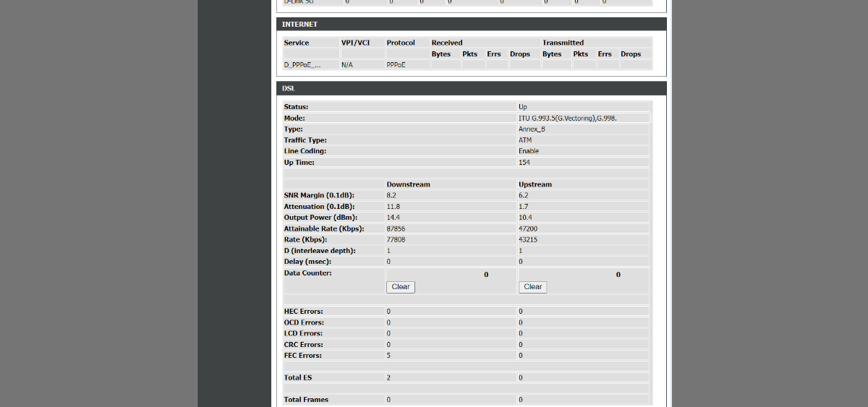Click the Up Time value 154
This screenshot has height=407, width=868.
[x=524, y=163]
